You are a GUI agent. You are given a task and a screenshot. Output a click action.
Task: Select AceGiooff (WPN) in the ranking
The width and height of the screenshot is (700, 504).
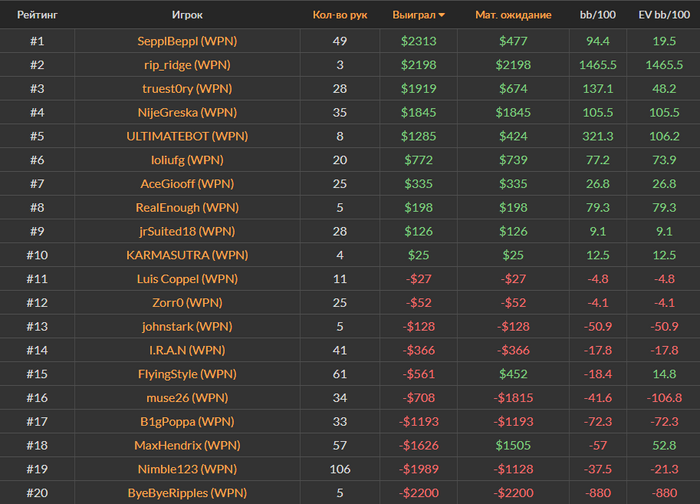pos(187,184)
